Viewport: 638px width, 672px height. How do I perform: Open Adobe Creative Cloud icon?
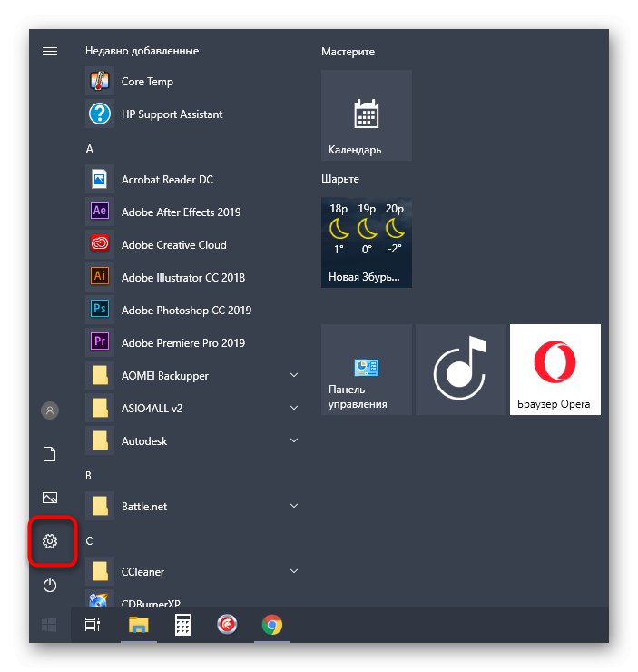pos(100,244)
